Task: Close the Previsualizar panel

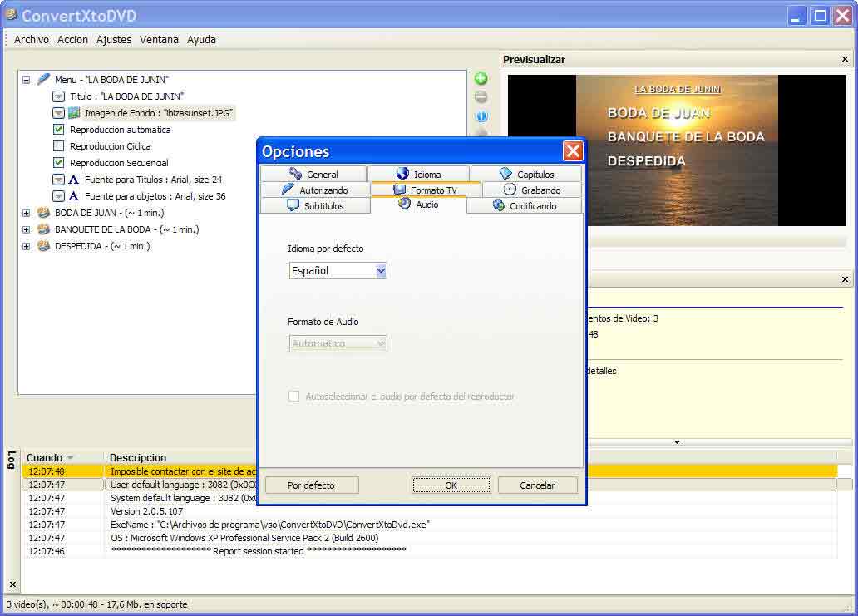Action: 845,59
